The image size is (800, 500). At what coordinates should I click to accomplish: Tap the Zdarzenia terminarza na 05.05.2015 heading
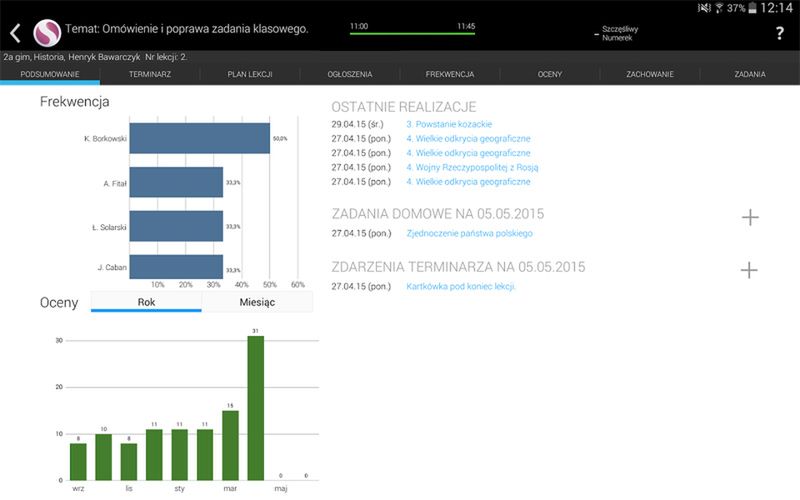(458, 266)
